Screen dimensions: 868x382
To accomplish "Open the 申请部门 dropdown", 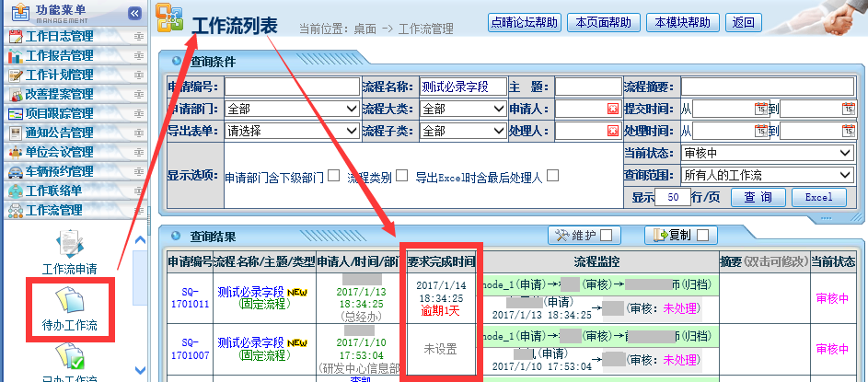I will (x=291, y=109).
